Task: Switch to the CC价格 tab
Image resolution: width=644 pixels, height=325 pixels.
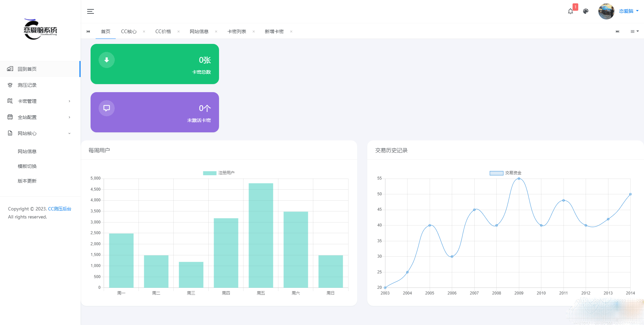Action: pyautogui.click(x=163, y=31)
